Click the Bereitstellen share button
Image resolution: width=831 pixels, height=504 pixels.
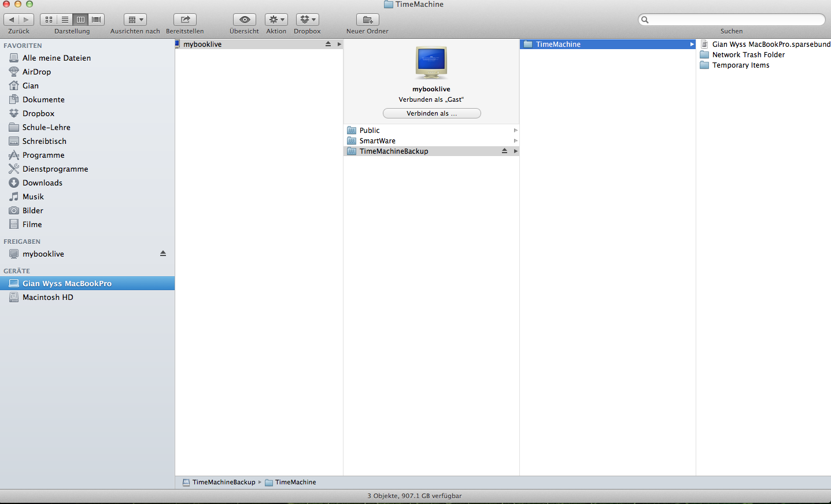[185, 20]
